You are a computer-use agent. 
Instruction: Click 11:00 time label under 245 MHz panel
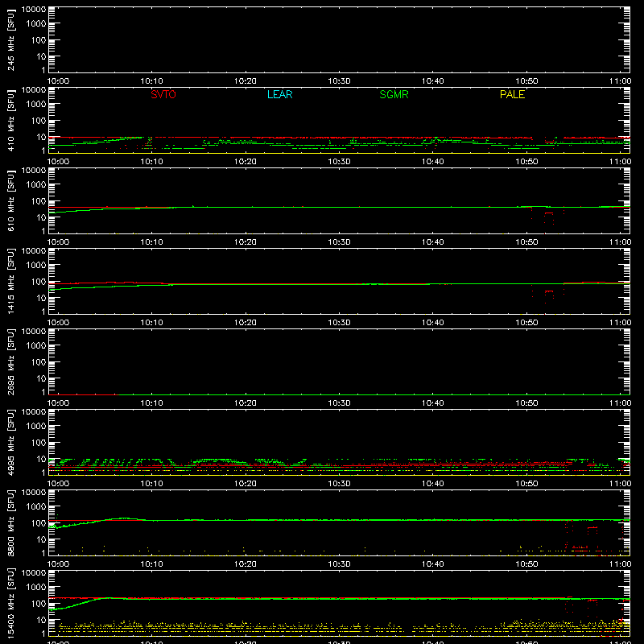pos(620,81)
